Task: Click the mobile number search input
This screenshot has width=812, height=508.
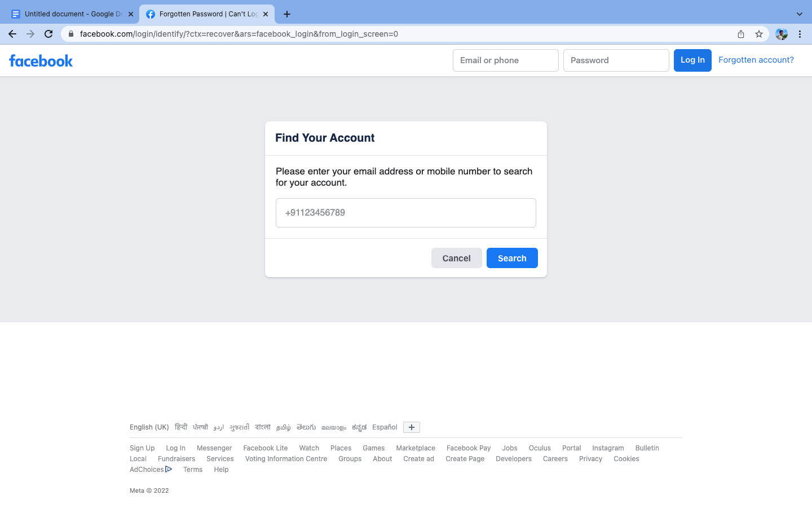Action: click(406, 213)
